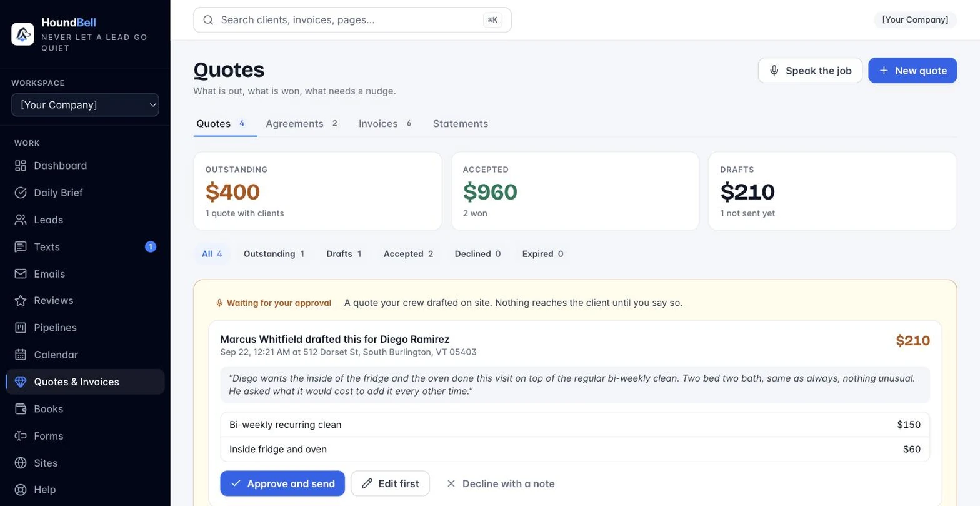Filter quotes by Drafts
This screenshot has height=506, width=980.
pos(344,254)
